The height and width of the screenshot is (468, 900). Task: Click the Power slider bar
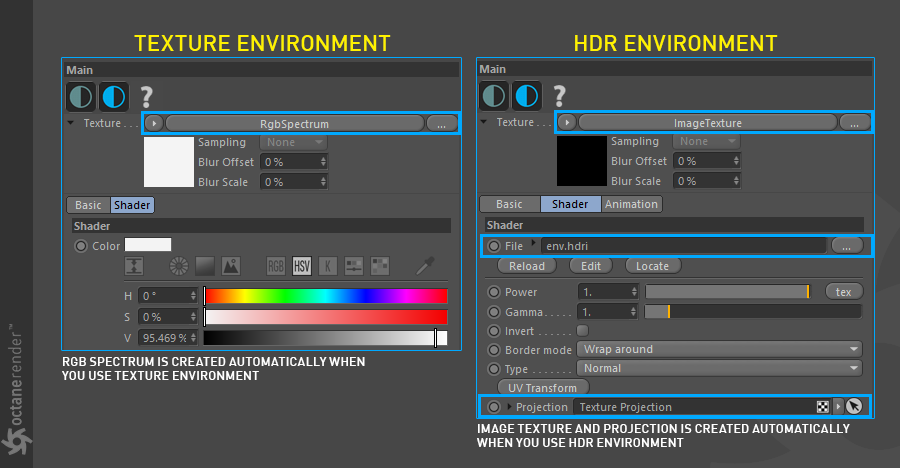pos(728,292)
